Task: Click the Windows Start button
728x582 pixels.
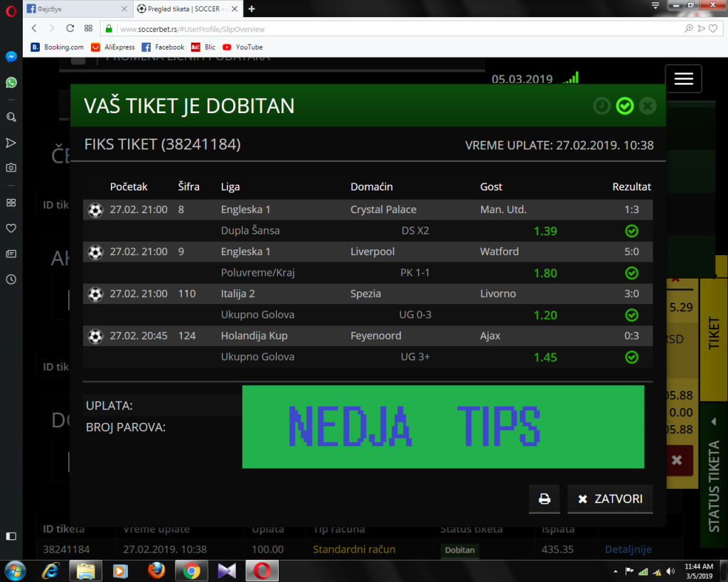Action: click(14, 571)
